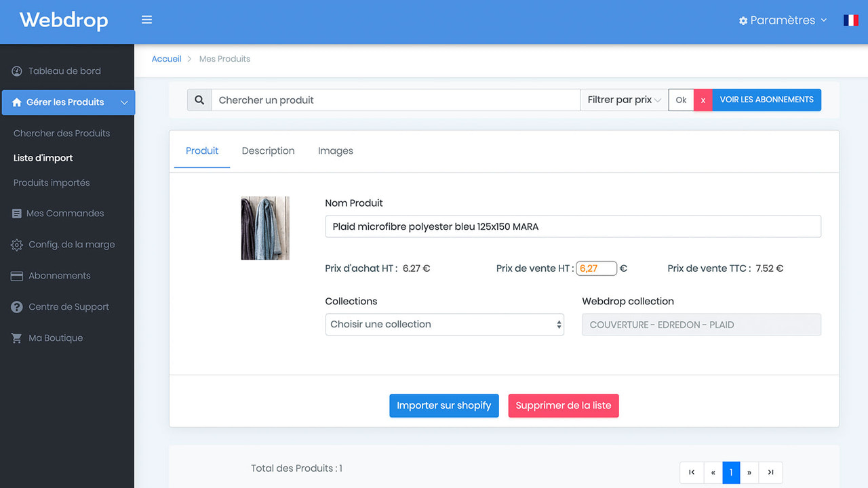
Task: Open the Choisir une collection dropdown
Action: pos(444,324)
